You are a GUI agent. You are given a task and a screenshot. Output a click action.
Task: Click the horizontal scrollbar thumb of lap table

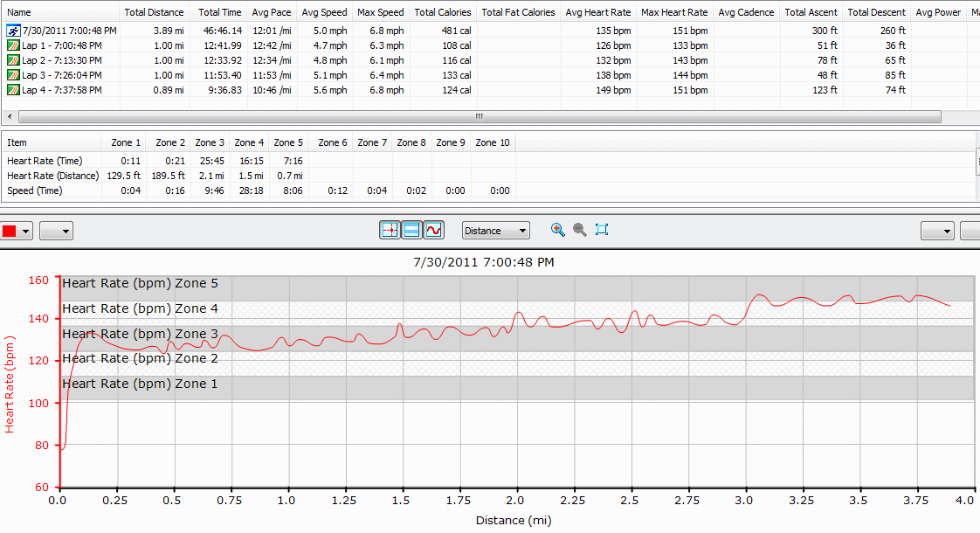[480, 117]
